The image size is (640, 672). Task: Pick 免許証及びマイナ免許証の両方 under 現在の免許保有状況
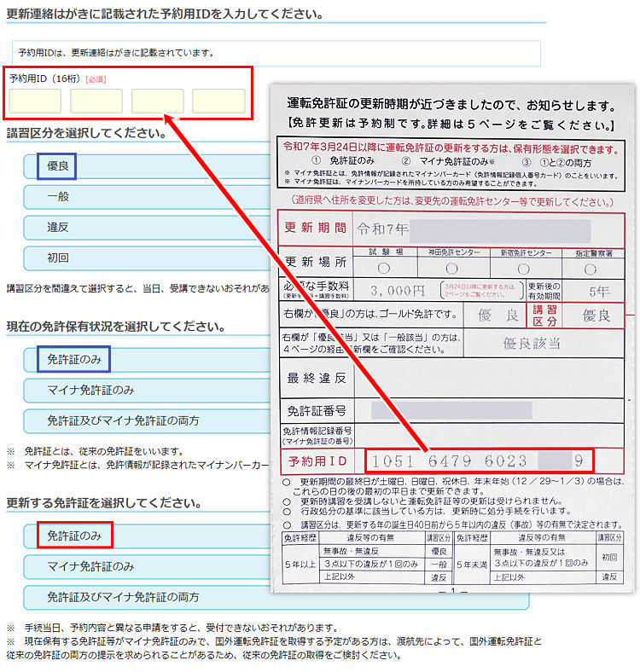click(123, 420)
